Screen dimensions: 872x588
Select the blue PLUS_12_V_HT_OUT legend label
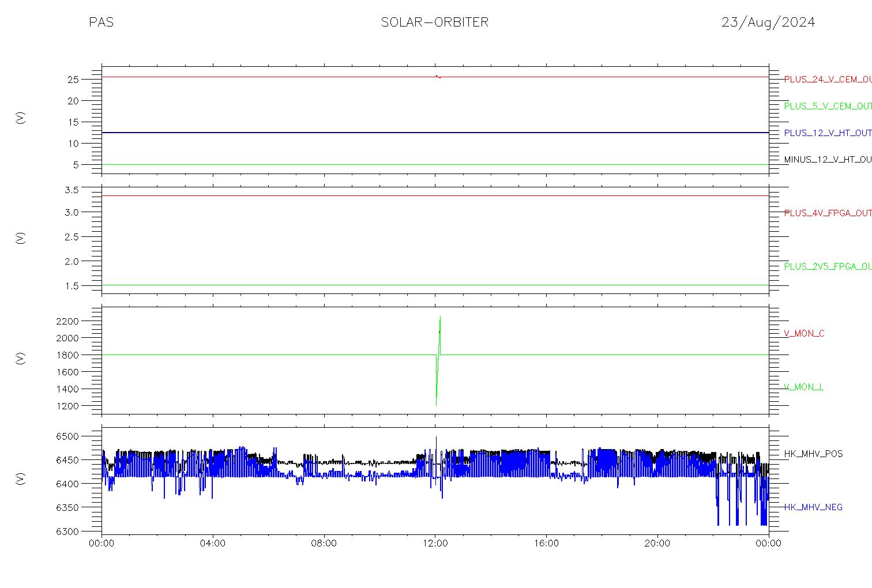pos(828,133)
